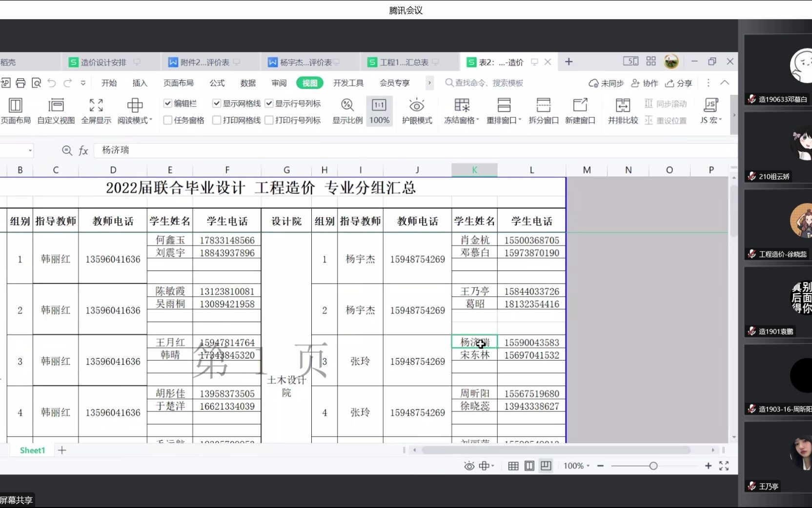Image resolution: width=812 pixels, height=508 pixels.
Task: Select the Sheet1 sheet tab
Action: [32, 450]
